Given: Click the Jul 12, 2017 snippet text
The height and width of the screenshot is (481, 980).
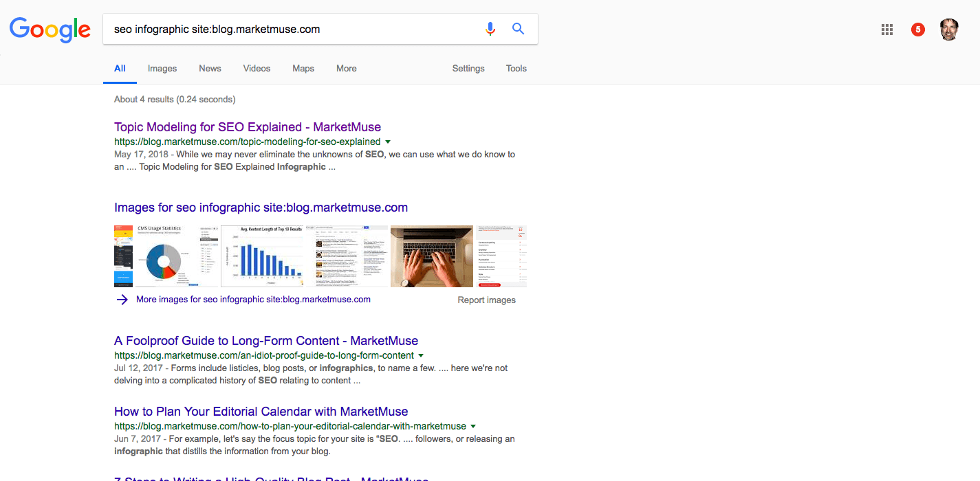Looking at the screenshot, I should (x=311, y=374).
